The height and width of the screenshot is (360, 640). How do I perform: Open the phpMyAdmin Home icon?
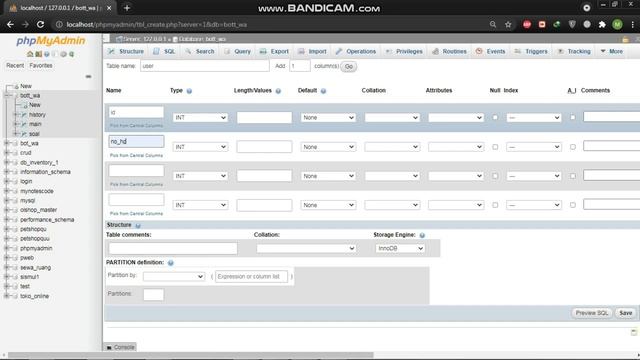(x=30, y=54)
